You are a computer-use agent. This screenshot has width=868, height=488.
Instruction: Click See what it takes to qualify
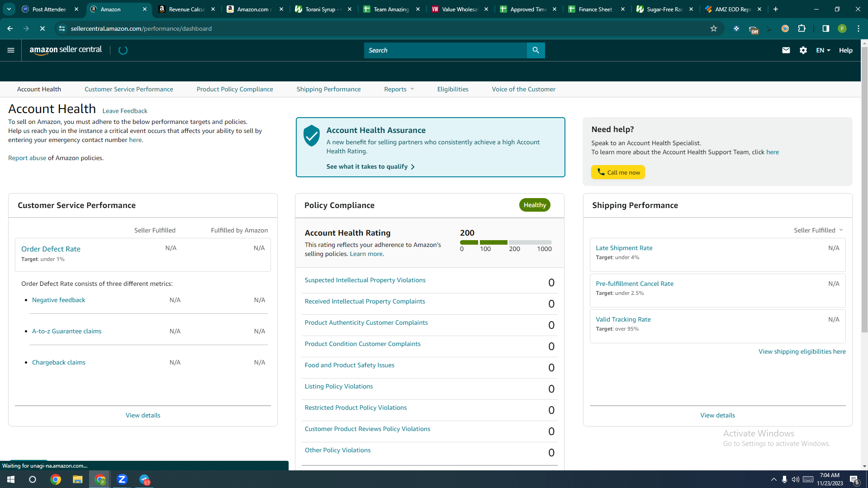(370, 166)
